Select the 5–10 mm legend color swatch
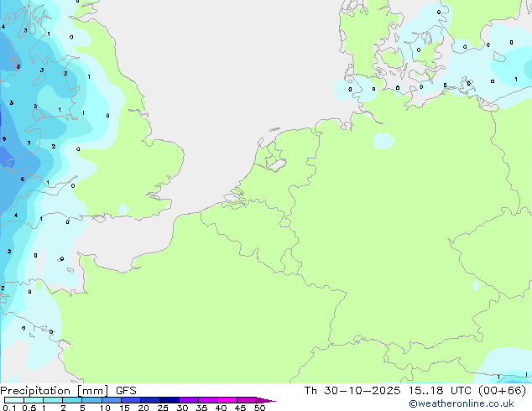The width and height of the screenshot is (532, 411). point(91,400)
